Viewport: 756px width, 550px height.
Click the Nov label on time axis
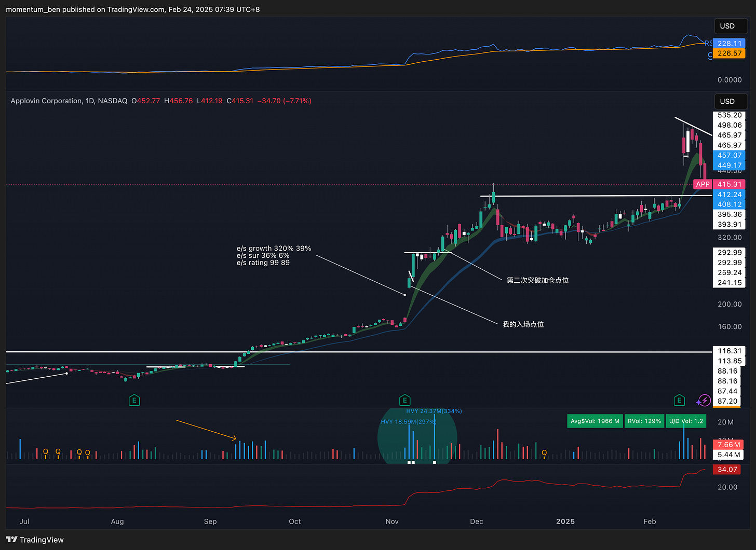click(x=392, y=521)
